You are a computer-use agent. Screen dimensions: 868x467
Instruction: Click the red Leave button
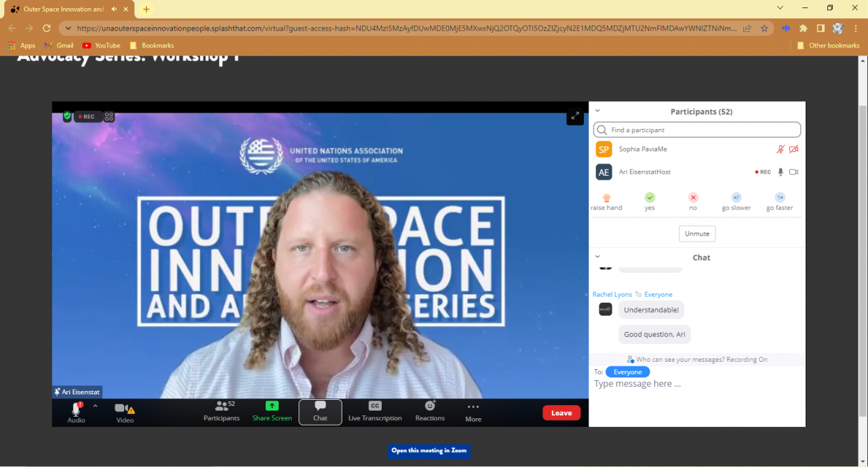[x=561, y=413]
